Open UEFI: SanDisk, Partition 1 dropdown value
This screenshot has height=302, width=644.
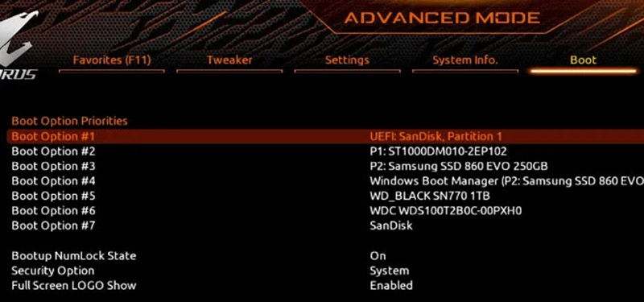(x=436, y=136)
